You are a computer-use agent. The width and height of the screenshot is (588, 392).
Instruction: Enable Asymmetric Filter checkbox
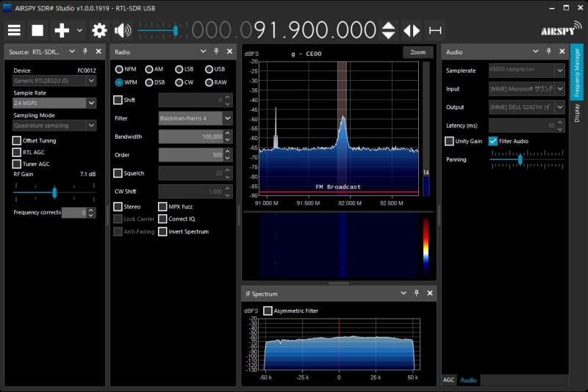coord(268,311)
